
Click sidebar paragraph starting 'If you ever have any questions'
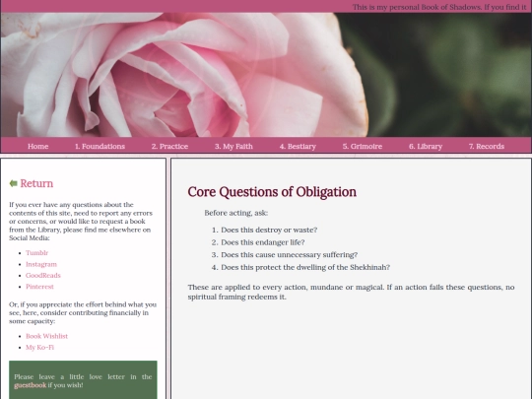point(81,222)
